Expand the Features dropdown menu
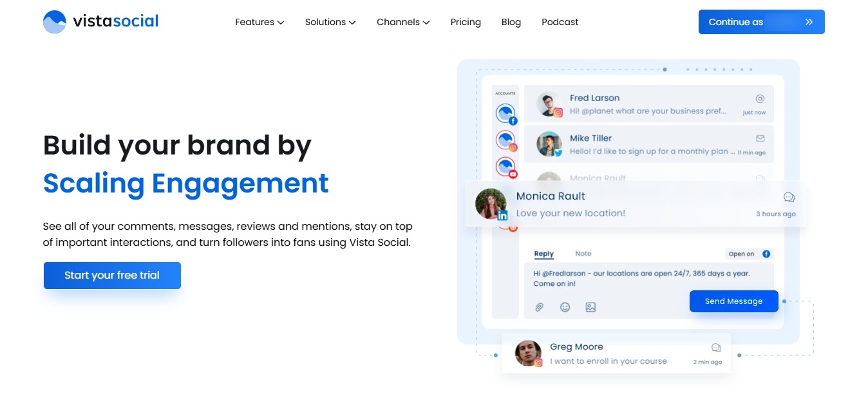This screenshot has height=412, width=868. 259,22
